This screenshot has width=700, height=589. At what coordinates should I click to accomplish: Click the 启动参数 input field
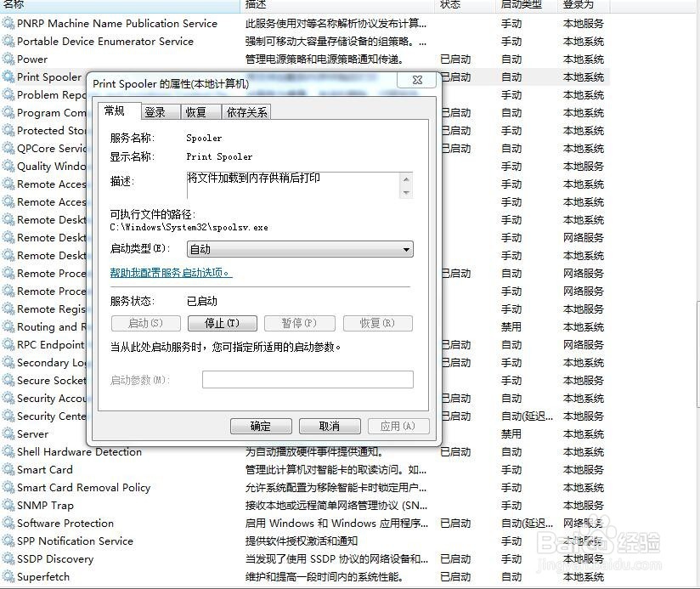tap(308, 380)
